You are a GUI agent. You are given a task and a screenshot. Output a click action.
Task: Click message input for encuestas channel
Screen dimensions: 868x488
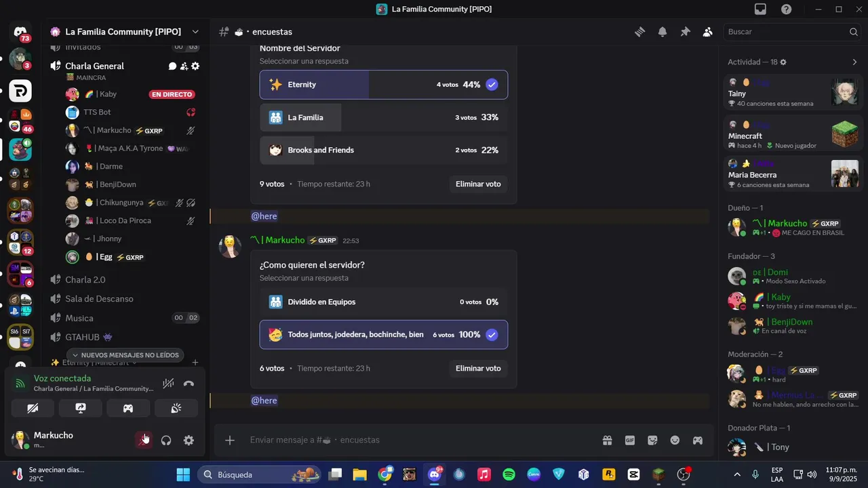[x=420, y=441]
